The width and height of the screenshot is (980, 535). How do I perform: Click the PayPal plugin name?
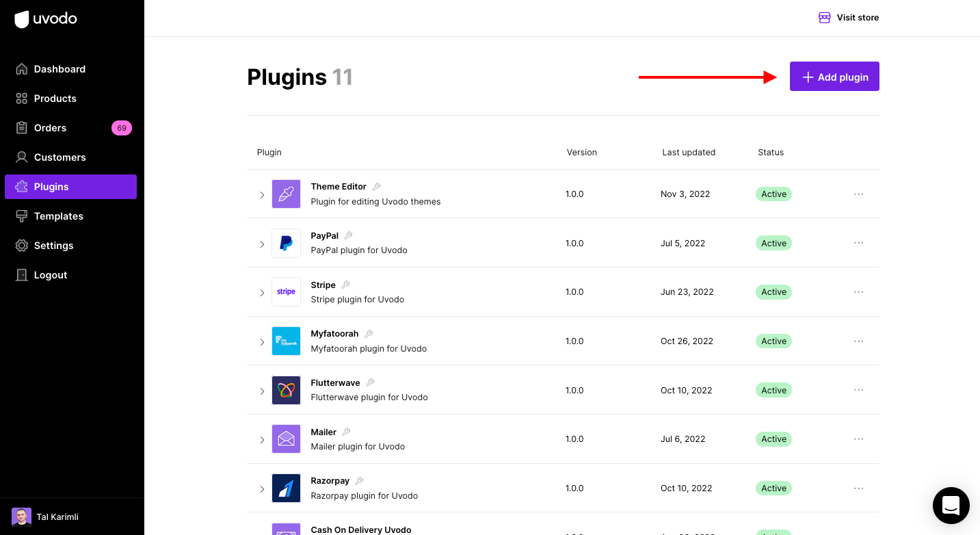(x=325, y=235)
